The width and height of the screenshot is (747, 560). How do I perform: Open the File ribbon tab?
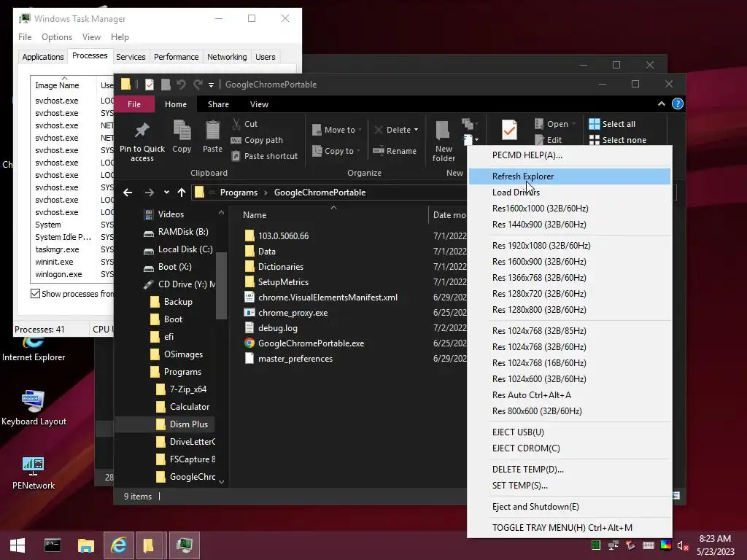[134, 104]
